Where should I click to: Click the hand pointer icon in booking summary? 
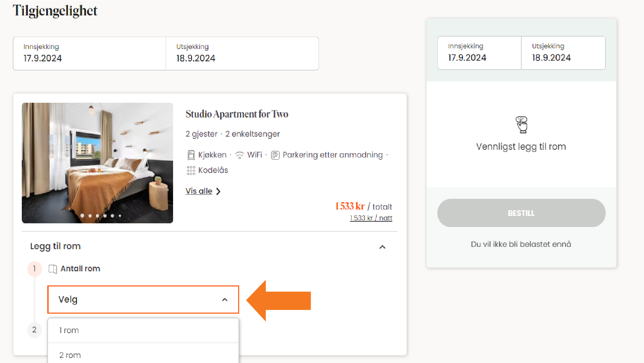[x=522, y=125]
